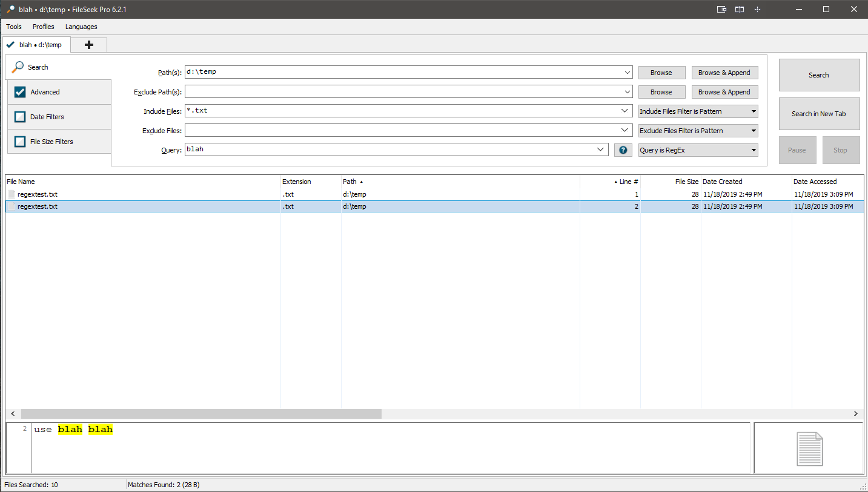868x492 pixels.
Task: Click the Search in New Tab button
Action: point(818,114)
